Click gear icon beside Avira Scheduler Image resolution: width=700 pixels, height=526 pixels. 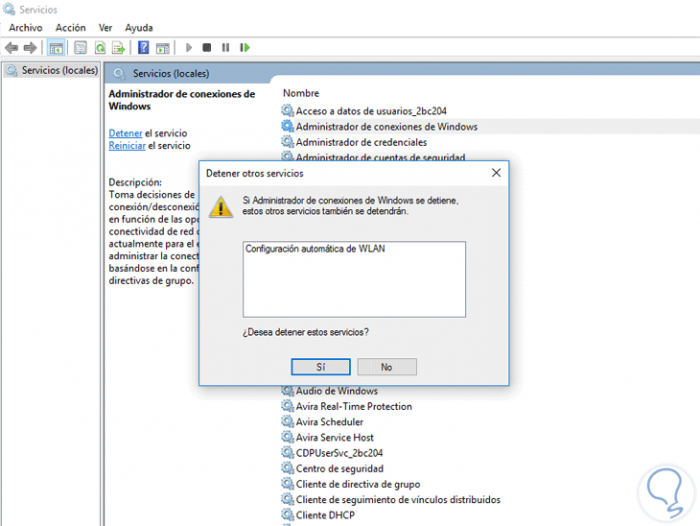(287, 421)
